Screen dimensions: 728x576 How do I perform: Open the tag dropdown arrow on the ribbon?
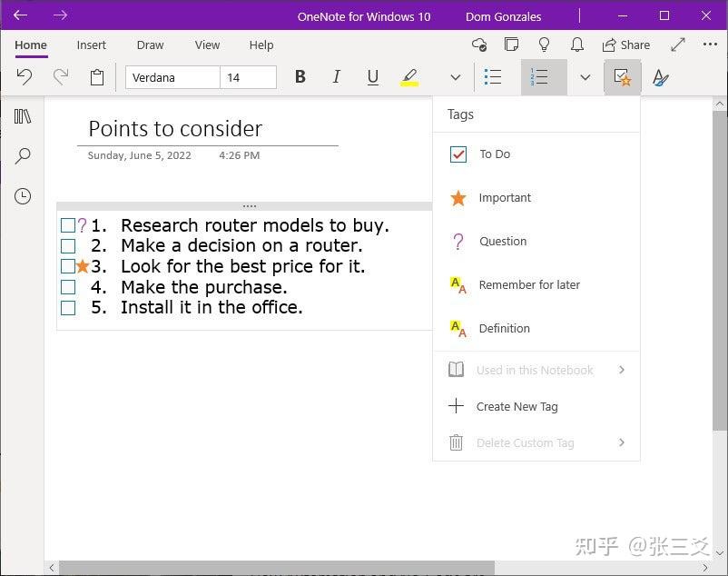tap(585, 77)
